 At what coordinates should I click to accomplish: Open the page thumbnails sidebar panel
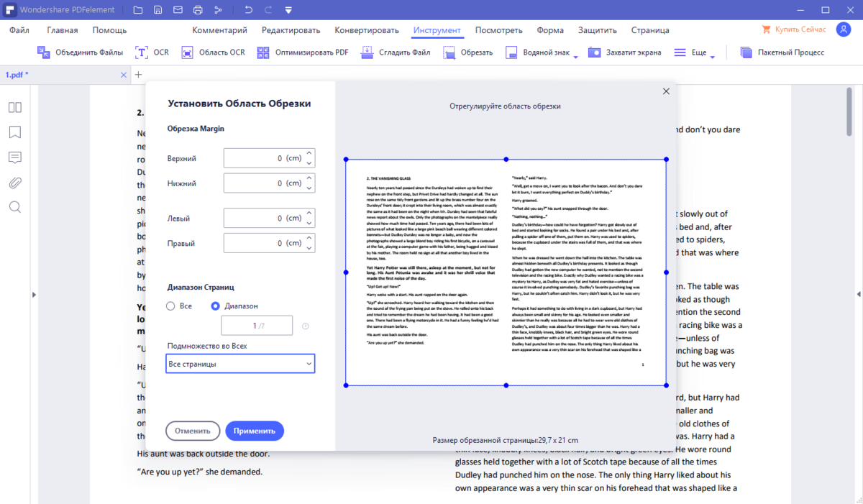[x=15, y=107]
